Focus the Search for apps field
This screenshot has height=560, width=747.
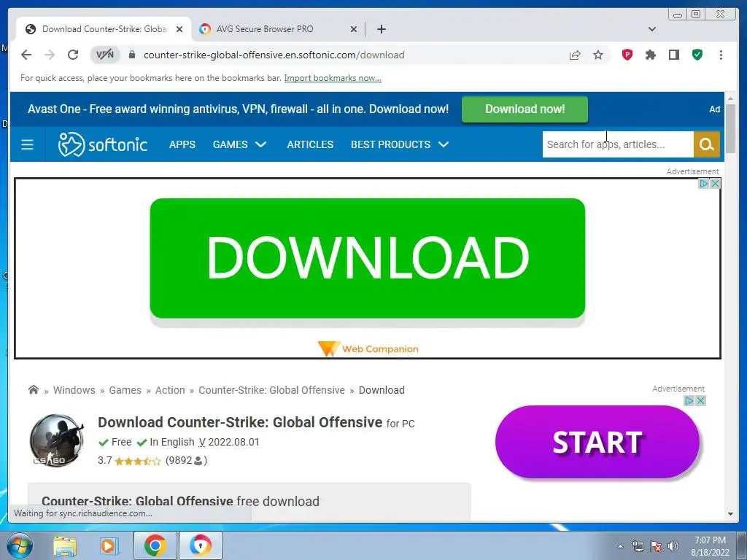618,144
